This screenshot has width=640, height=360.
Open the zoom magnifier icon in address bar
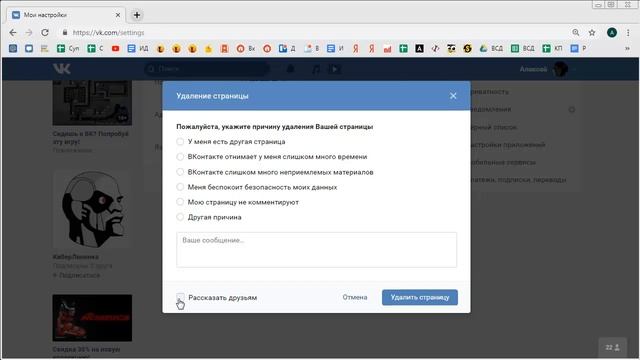(x=576, y=32)
